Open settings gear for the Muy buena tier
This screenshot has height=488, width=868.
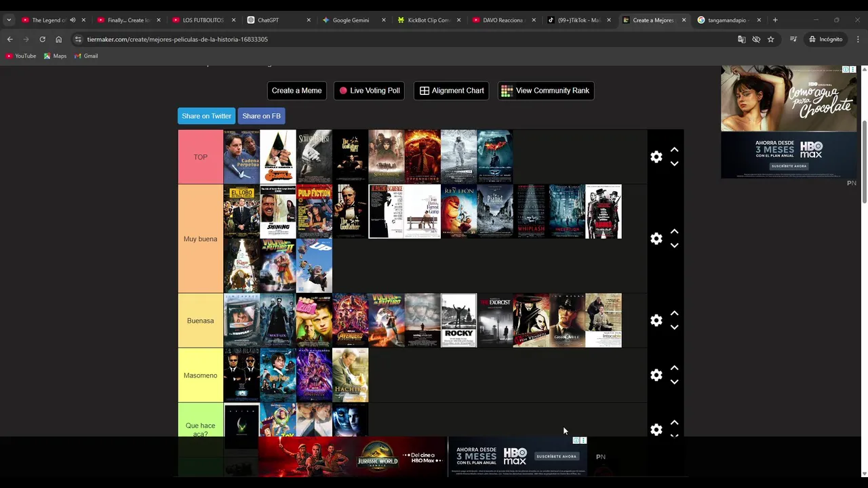coord(656,239)
